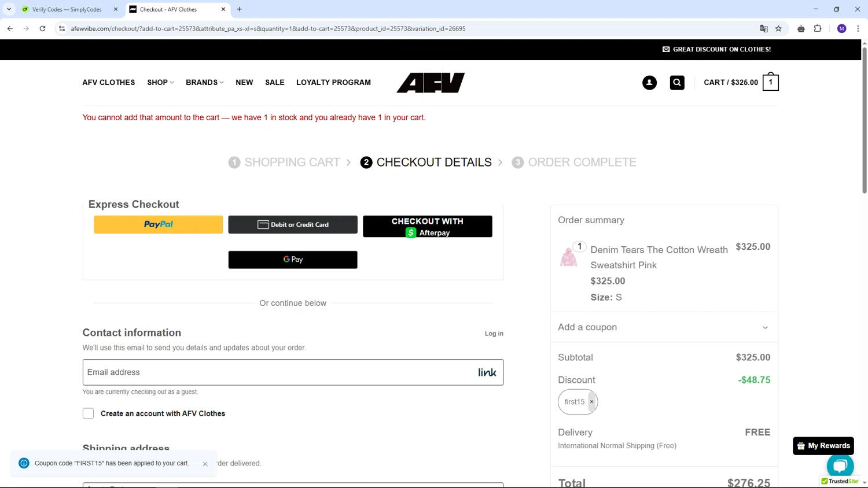Expand the Add a coupon section

(x=664, y=327)
